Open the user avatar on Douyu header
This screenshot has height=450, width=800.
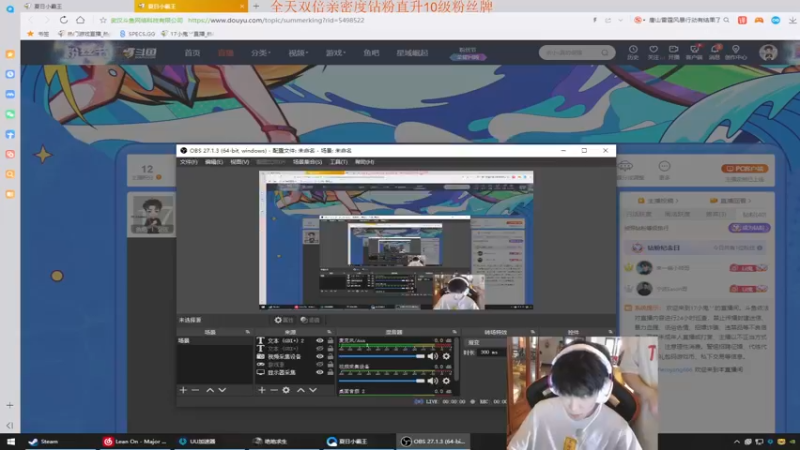point(768,52)
